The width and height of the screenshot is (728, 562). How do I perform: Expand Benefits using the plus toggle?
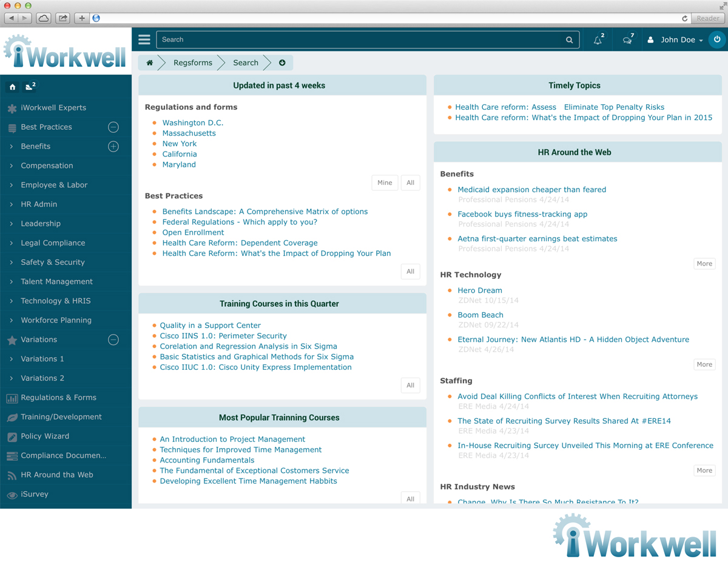tap(113, 146)
